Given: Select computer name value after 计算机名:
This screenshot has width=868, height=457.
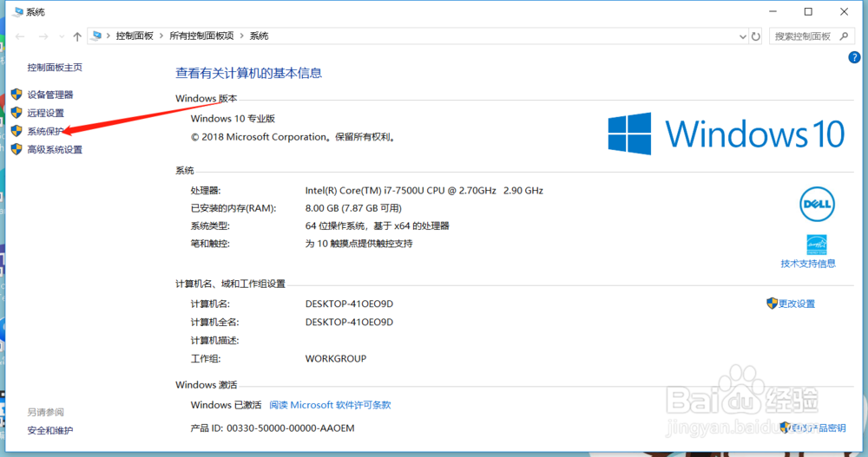Looking at the screenshot, I should click(x=349, y=304).
